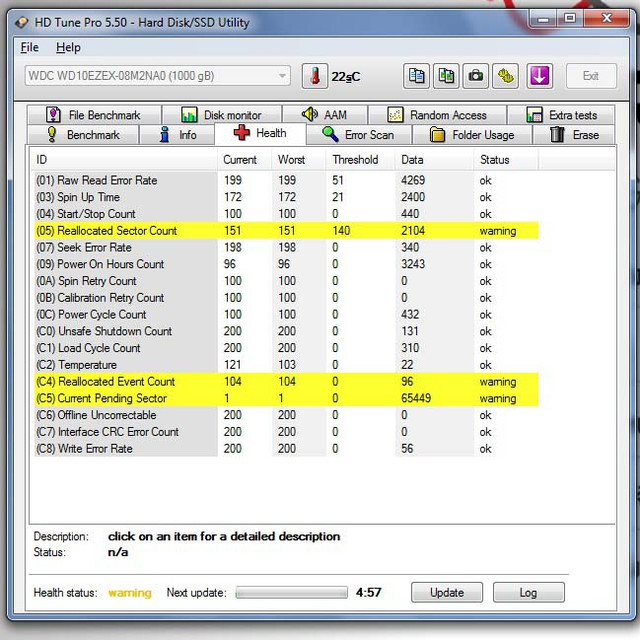Select the Load Cycle Count row
The image size is (640, 640).
pyautogui.click(x=286, y=348)
